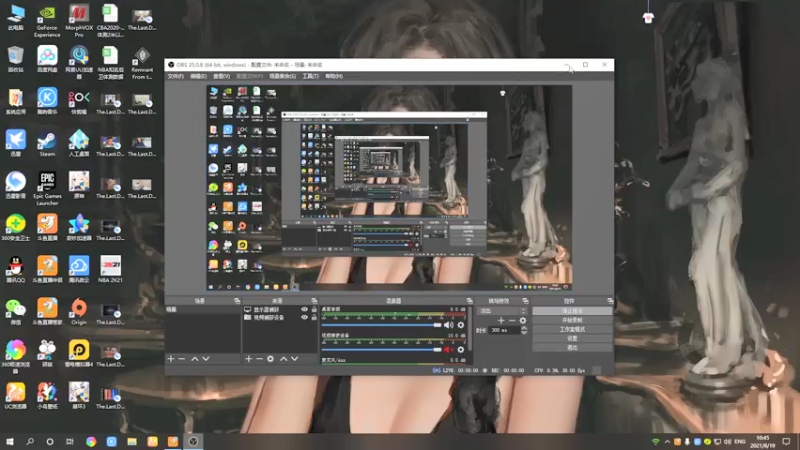Click the 退出 Exit button in Controls

coord(572,347)
